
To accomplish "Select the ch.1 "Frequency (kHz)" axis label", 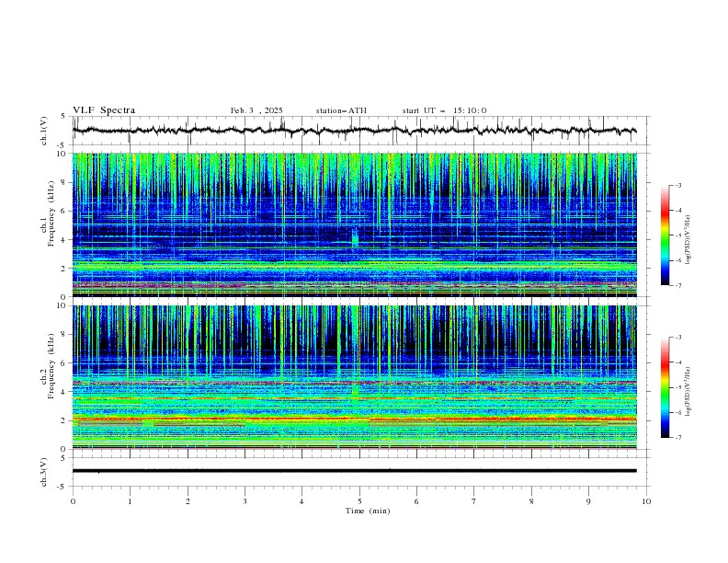I will point(51,213).
